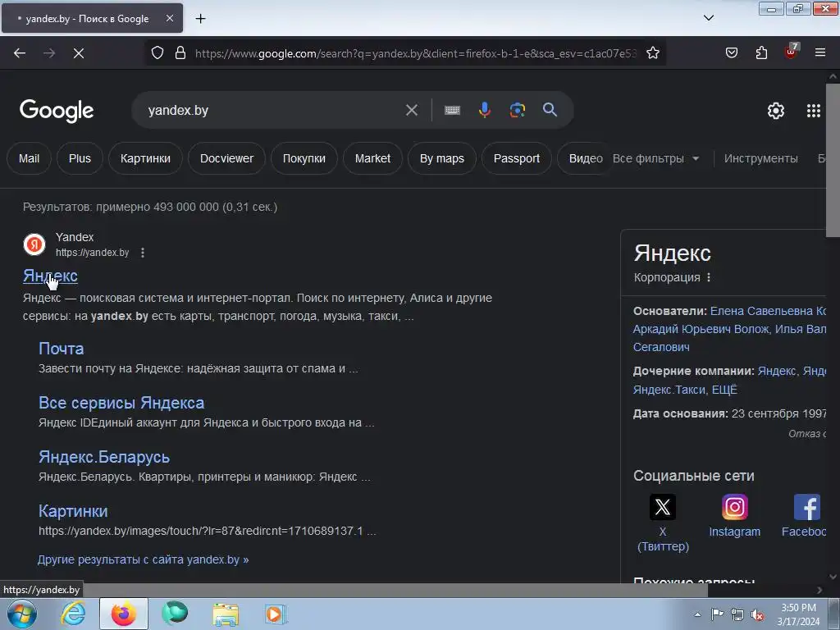Open the Яндекс main result link
840x630 pixels.
[50, 276]
